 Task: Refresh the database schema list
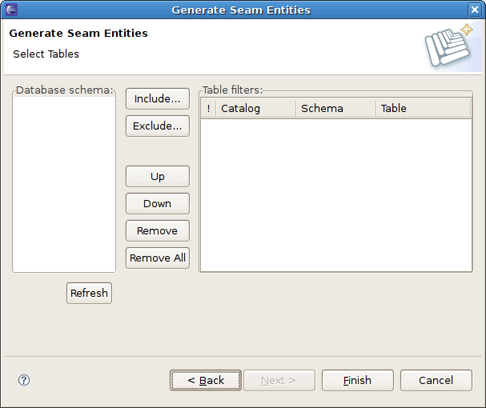tap(89, 293)
